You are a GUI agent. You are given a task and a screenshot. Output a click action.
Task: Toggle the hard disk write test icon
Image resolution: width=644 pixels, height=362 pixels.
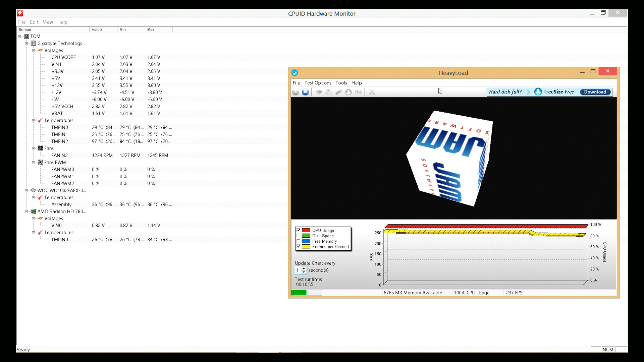pyautogui.click(x=329, y=92)
